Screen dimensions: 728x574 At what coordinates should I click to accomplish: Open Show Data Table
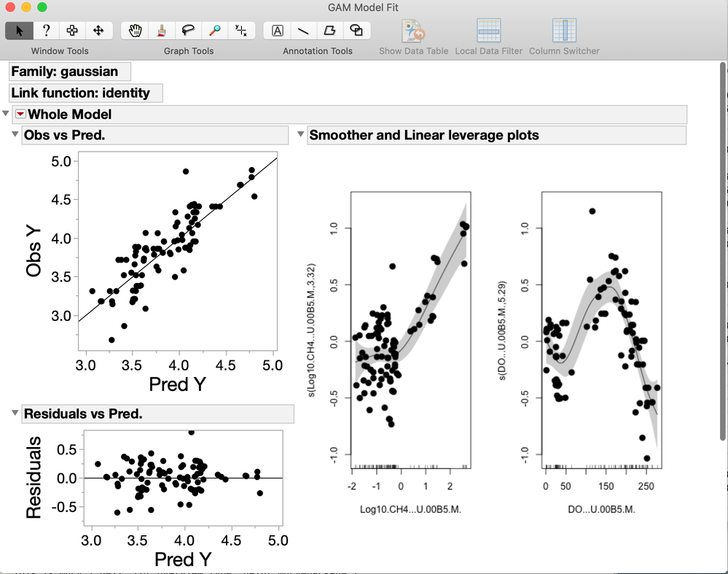tap(413, 37)
